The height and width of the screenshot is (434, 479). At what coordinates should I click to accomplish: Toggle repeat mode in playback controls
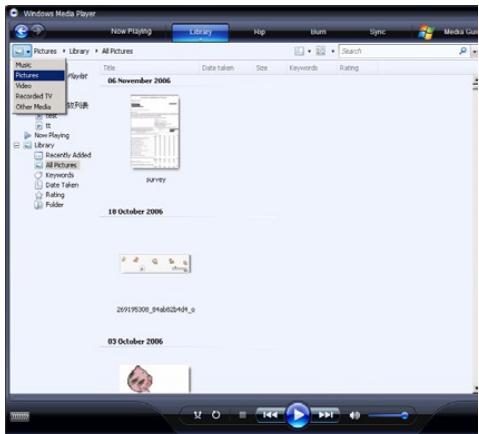pos(216,415)
